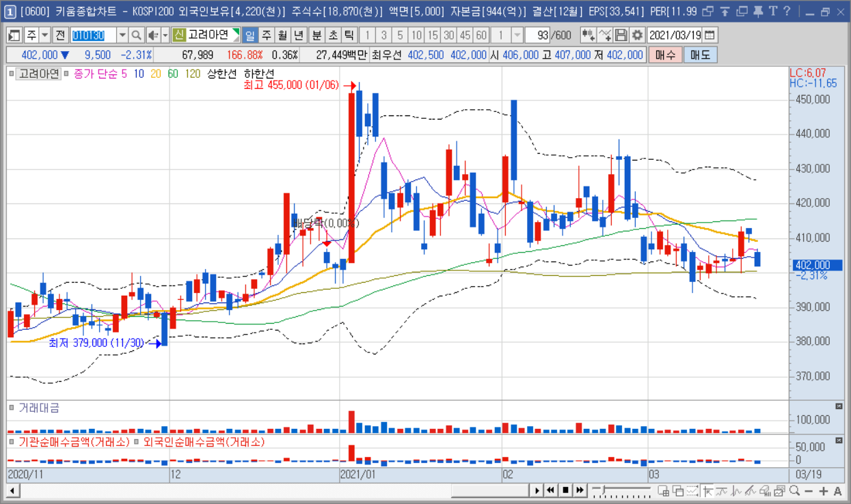The height and width of the screenshot is (504, 851).
Task: Open help question mark in title bar
Action: (x=787, y=12)
